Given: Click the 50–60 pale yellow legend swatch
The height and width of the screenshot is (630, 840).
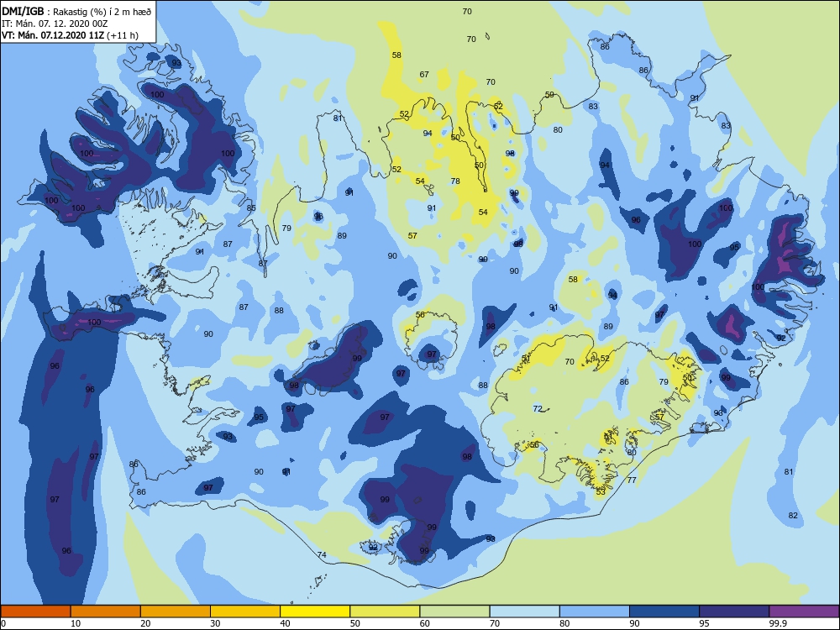Looking at the screenshot, I should [385, 612].
